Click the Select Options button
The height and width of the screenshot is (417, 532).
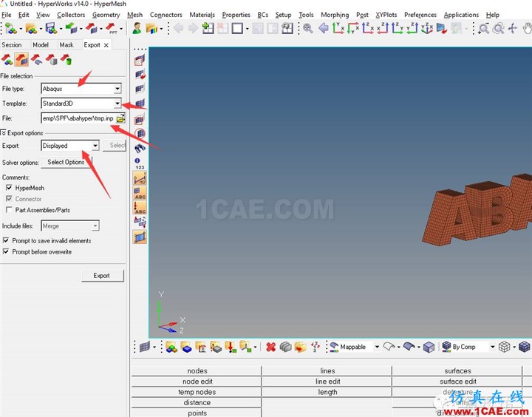(66, 163)
